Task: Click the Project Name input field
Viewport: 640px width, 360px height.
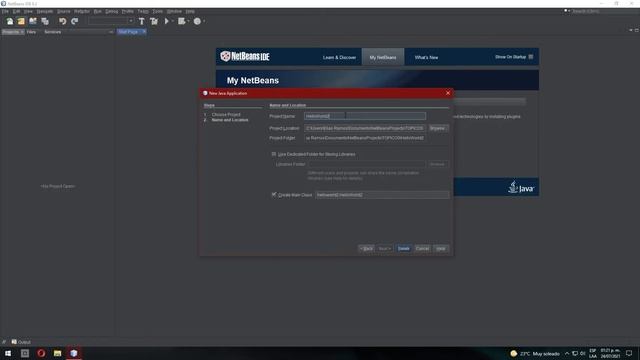Action: (365, 116)
